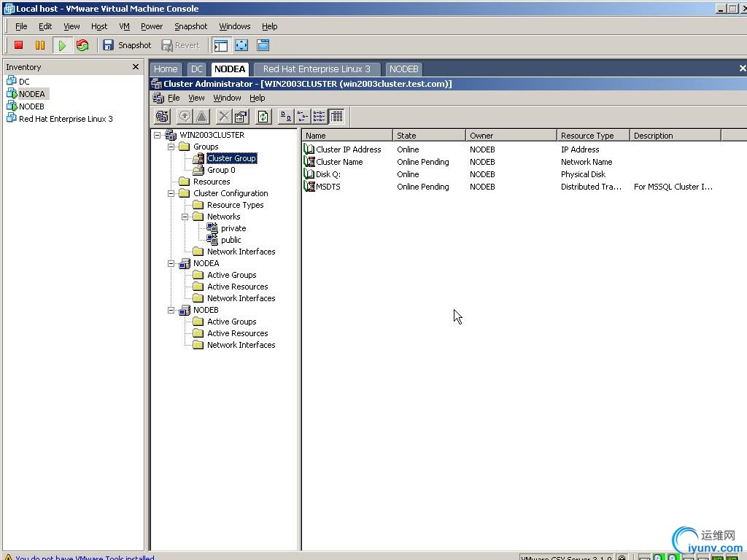Image resolution: width=747 pixels, height=560 pixels.
Task: Select the Cluster IP Address resource
Action: [x=348, y=149]
